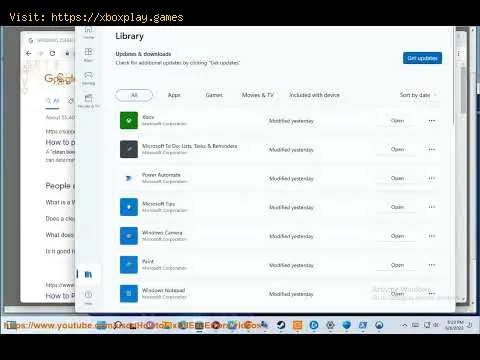The width and height of the screenshot is (480, 360).
Task: Open Paint from its row
Action: 397,265
